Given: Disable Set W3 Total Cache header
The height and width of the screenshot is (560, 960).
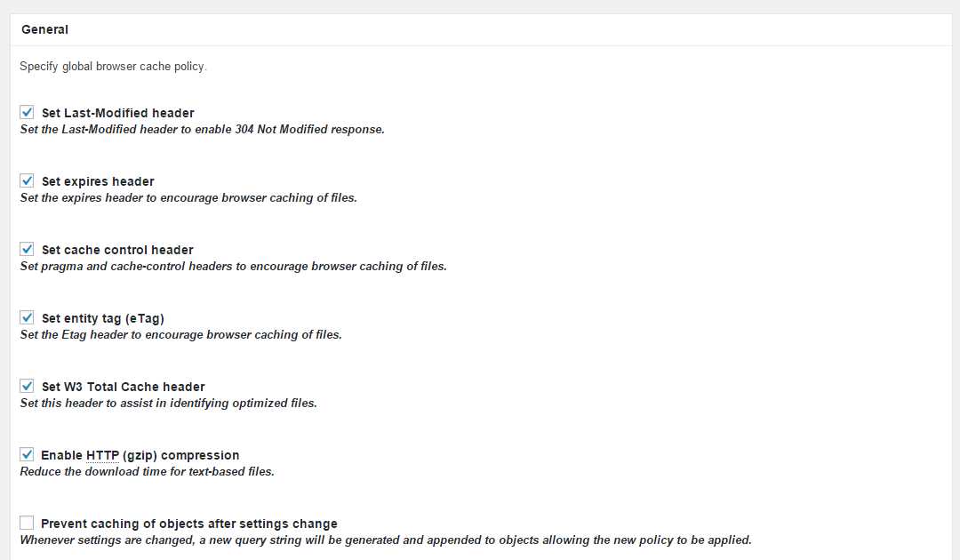Looking at the screenshot, I should tap(27, 386).
